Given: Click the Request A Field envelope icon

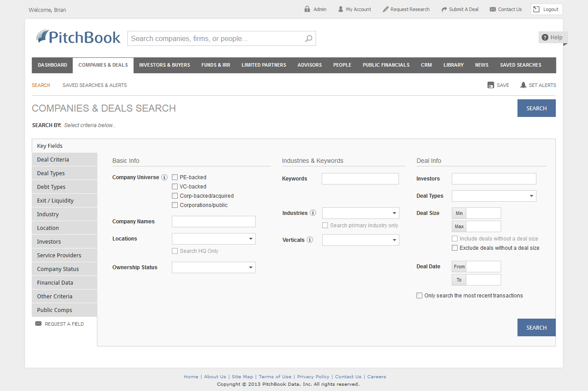Looking at the screenshot, I should pos(38,324).
